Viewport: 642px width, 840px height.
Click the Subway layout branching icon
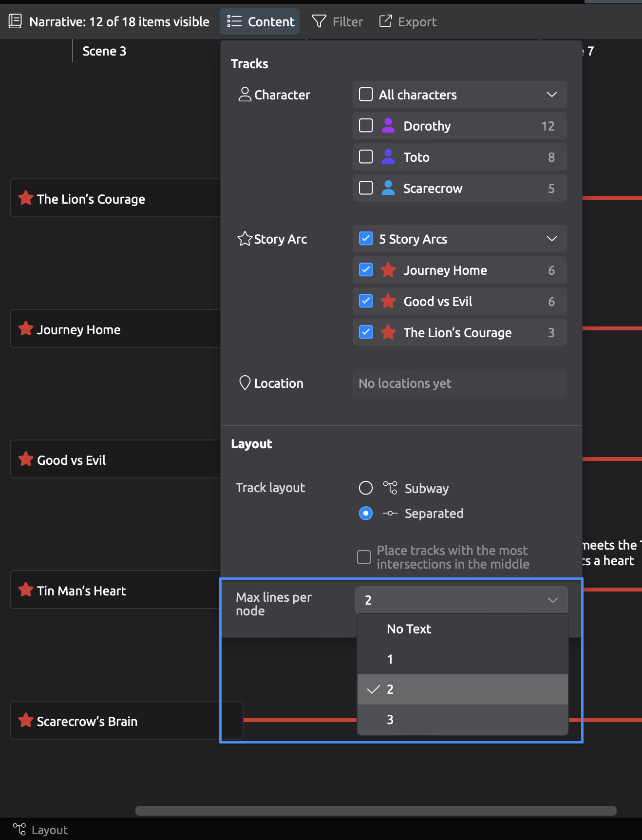click(x=390, y=488)
